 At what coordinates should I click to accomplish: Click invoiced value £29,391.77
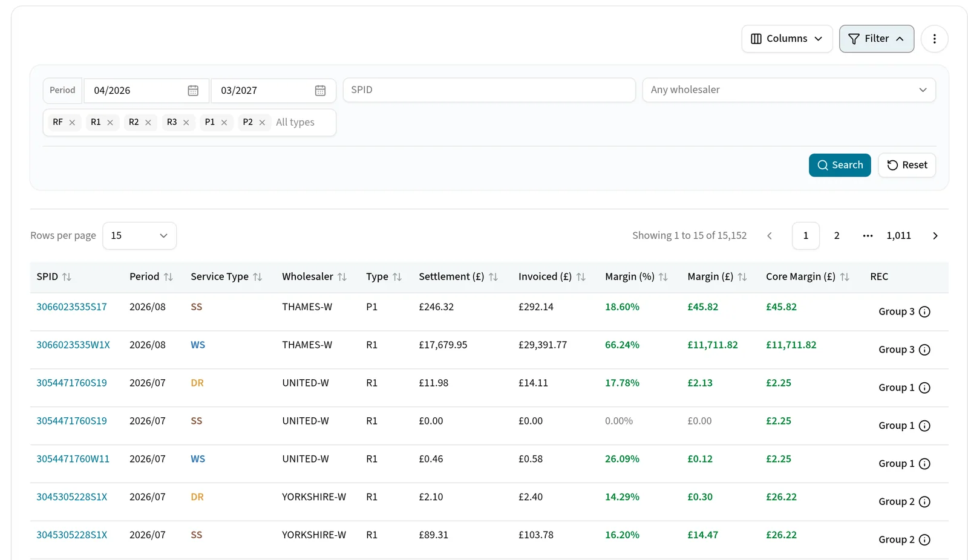click(x=543, y=345)
